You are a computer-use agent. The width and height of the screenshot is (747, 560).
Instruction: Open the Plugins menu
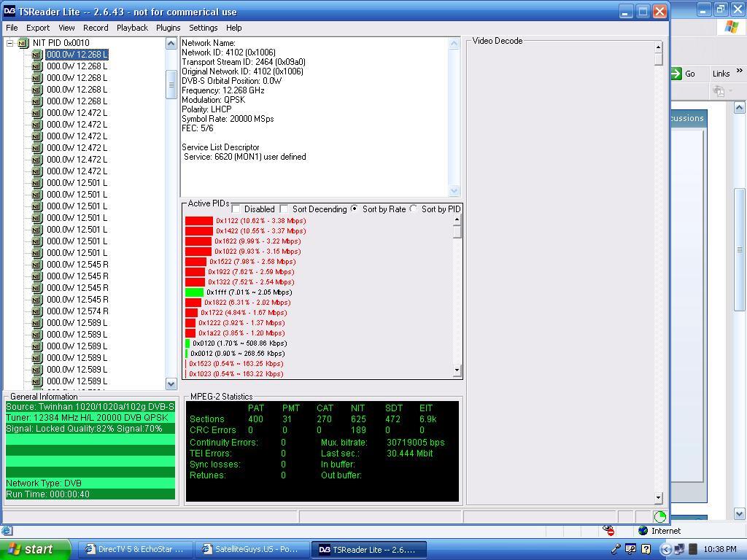point(169,28)
